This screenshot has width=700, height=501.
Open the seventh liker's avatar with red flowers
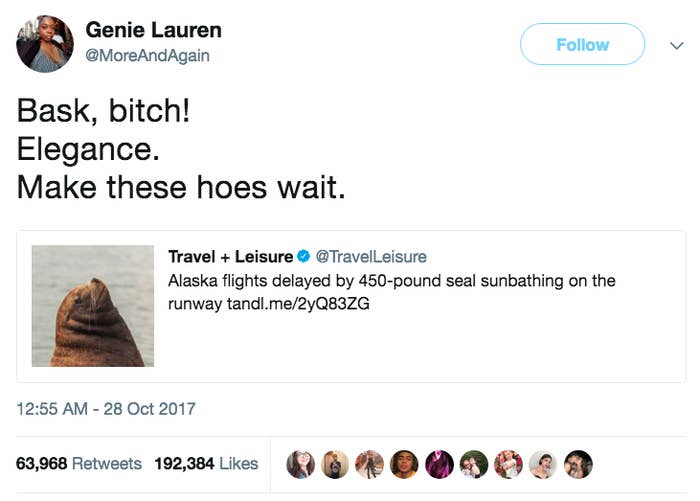(x=508, y=464)
